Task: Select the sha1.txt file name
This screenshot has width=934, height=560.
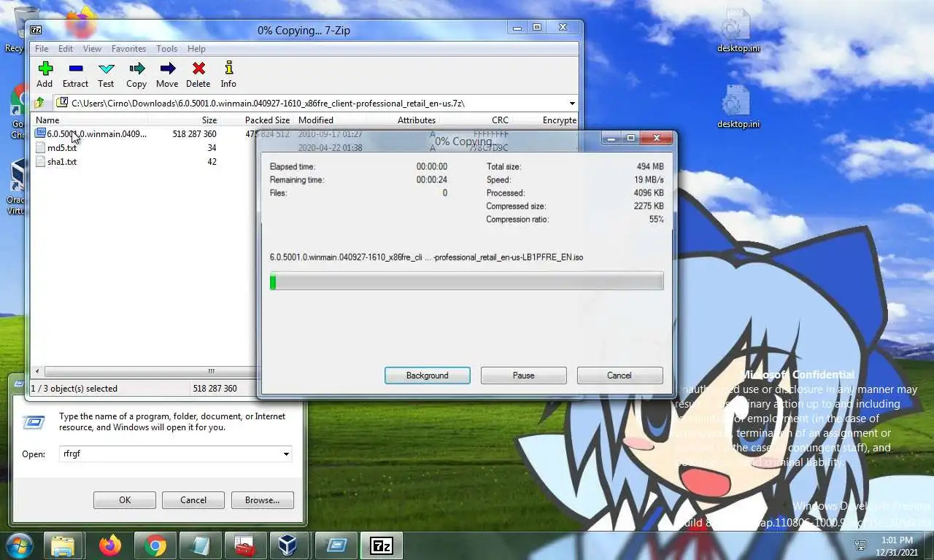Action: (x=62, y=161)
